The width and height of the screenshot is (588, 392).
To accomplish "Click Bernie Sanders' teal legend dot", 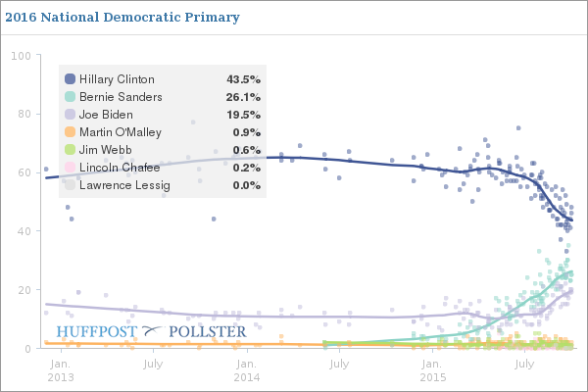I will click(70, 97).
